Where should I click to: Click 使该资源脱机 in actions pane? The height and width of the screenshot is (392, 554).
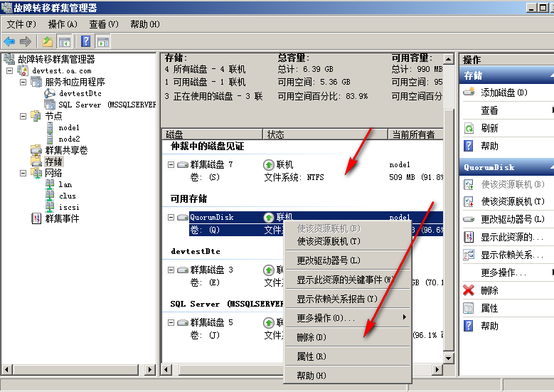click(513, 201)
